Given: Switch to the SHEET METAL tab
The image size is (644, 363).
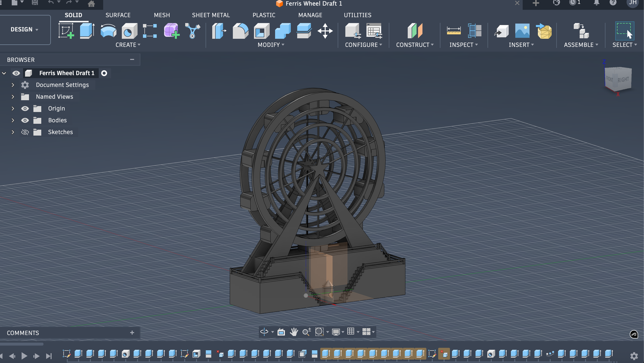Looking at the screenshot, I should tap(211, 15).
